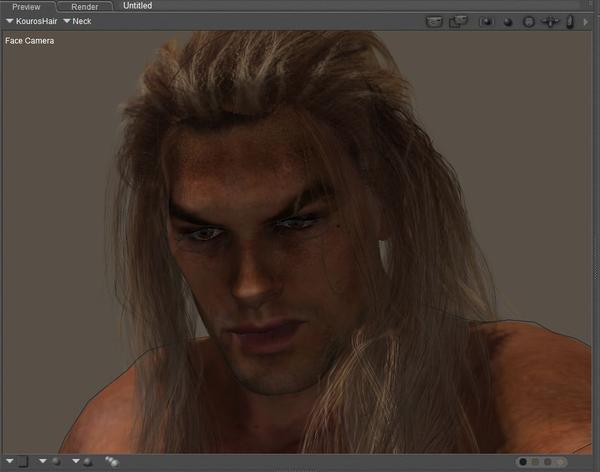Click the three-balls display style icon
The image size is (600, 472).
[x=112, y=462]
